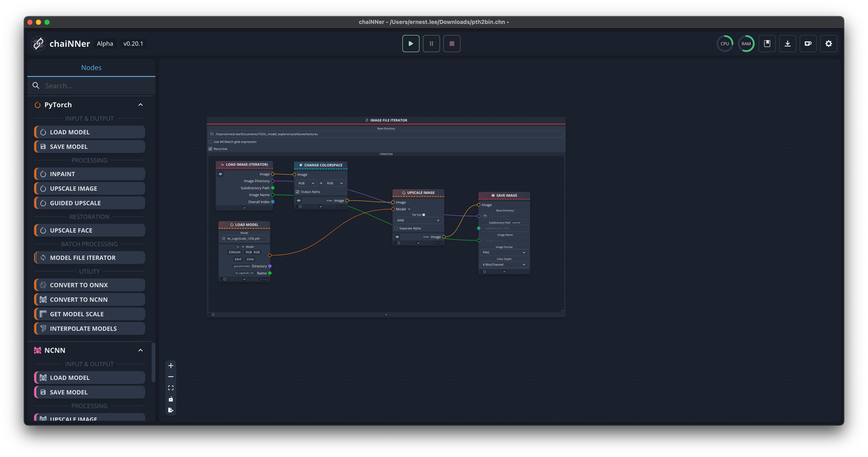The height and width of the screenshot is (457, 868).
Task: Uncheck the Recursive checkbox
Action: [211, 149]
